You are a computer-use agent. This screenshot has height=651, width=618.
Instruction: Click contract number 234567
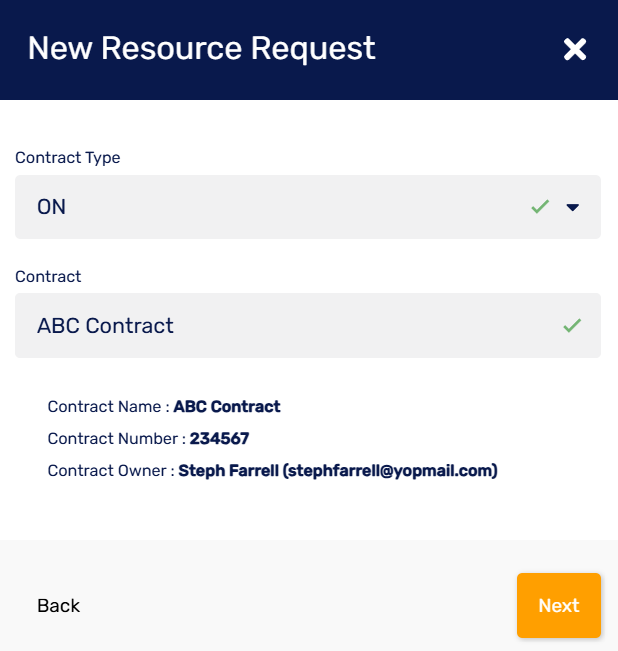click(219, 438)
